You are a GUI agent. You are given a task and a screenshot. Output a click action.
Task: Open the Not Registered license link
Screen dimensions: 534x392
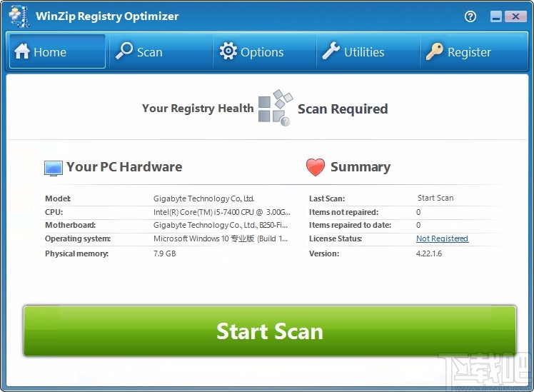443,238
